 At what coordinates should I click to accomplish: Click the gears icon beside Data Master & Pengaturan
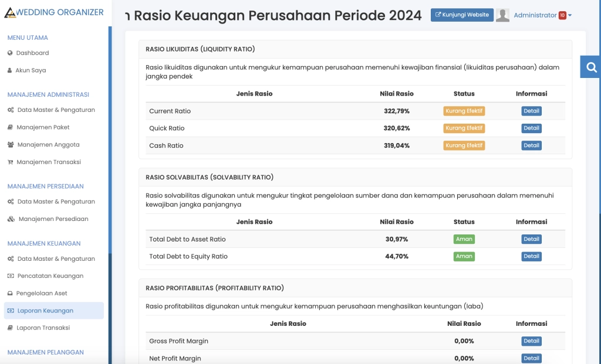[11, 110]
